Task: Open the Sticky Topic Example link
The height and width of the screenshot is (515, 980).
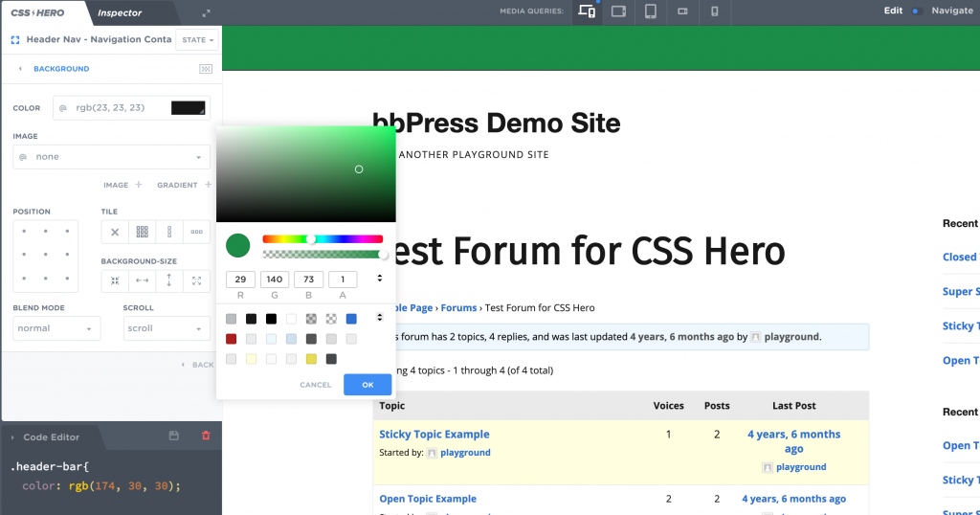Action: coord(434,434)
